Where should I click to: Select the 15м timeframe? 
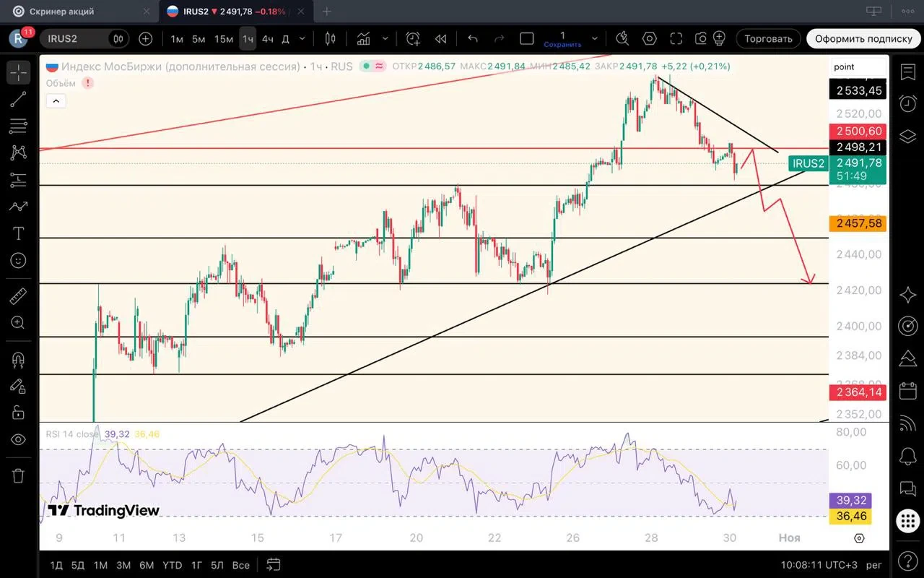[224, 39]
